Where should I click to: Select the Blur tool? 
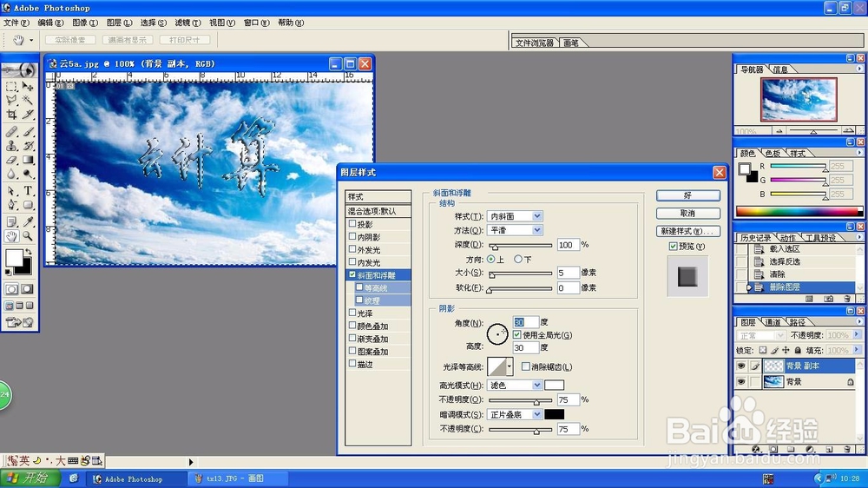11,174
